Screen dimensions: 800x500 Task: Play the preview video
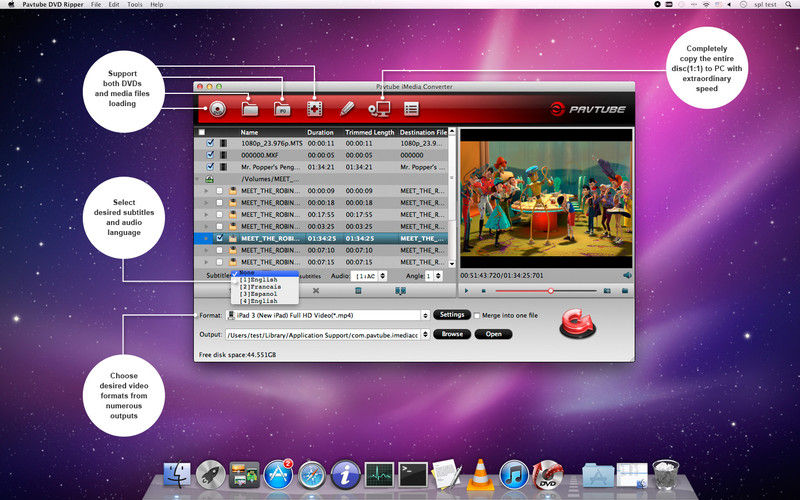pos(466,291)
